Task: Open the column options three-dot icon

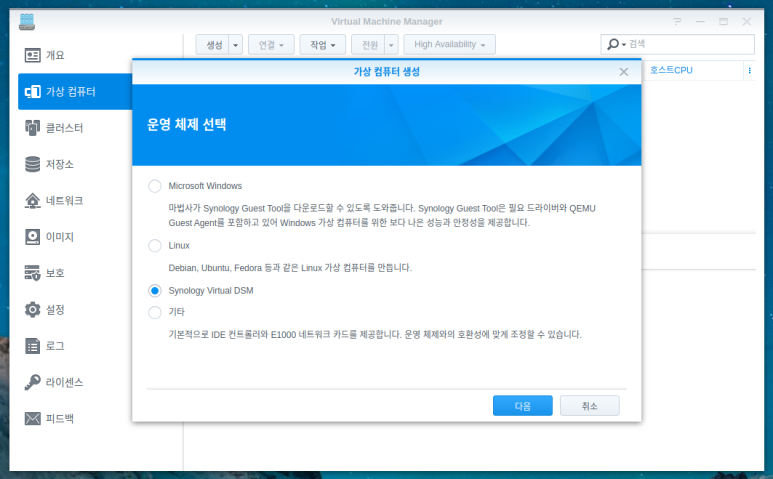Action: pyautogui.click(x=749, y=70)
